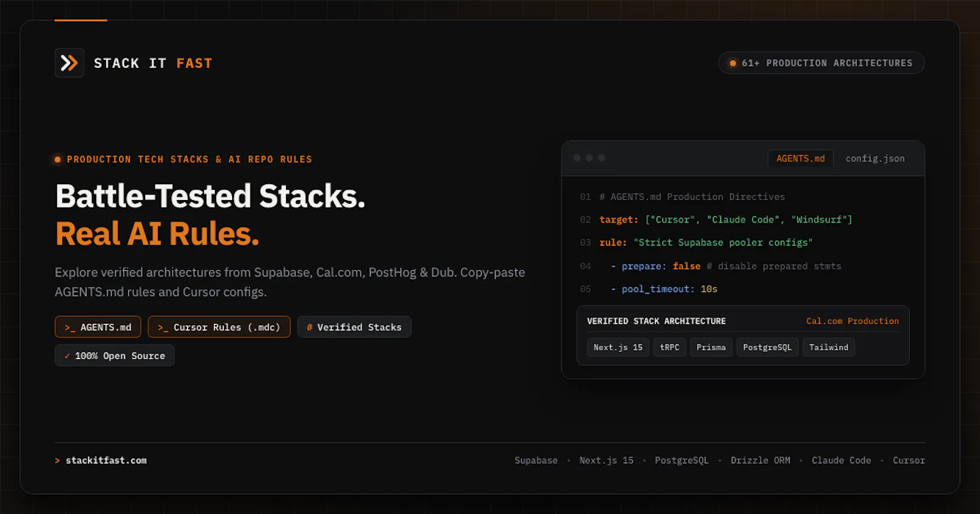Click the 61+ Production Architectures badge

click(x=821, y=63)
